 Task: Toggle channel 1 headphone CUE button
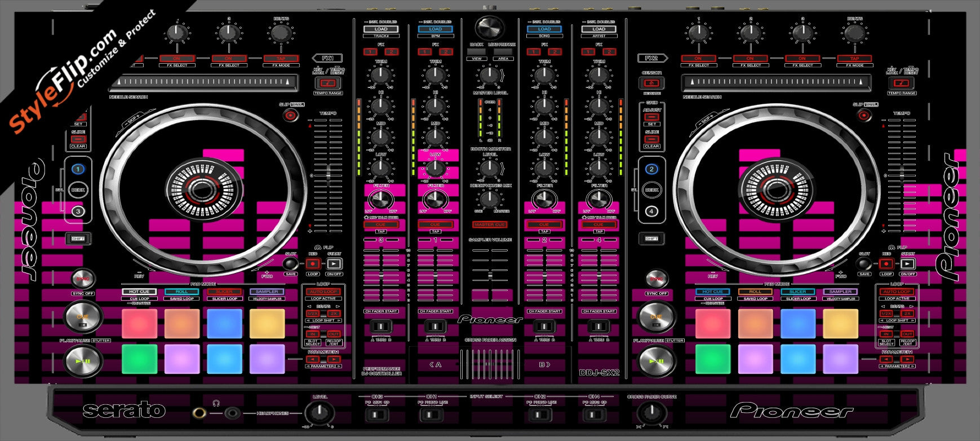tap(436, 224)
